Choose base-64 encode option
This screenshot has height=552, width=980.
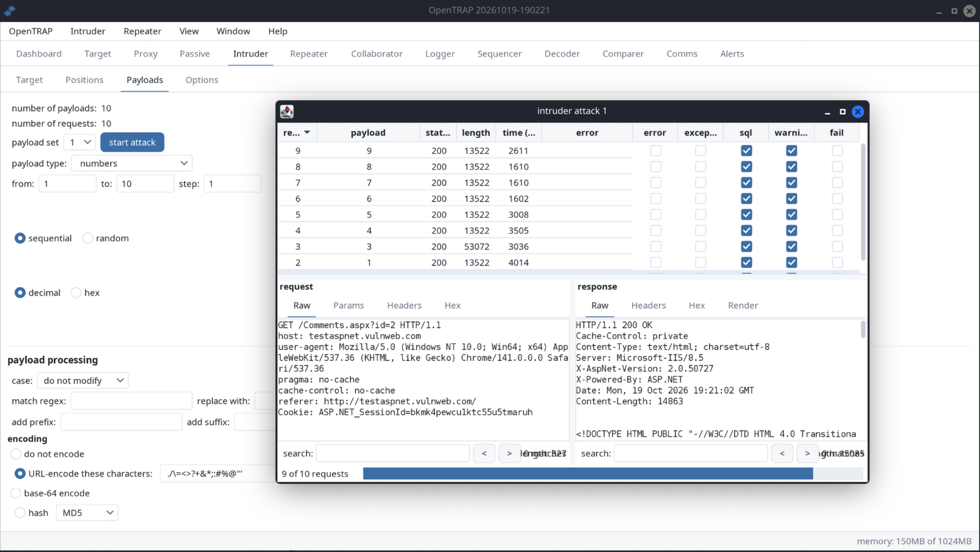tap(16, 493)
